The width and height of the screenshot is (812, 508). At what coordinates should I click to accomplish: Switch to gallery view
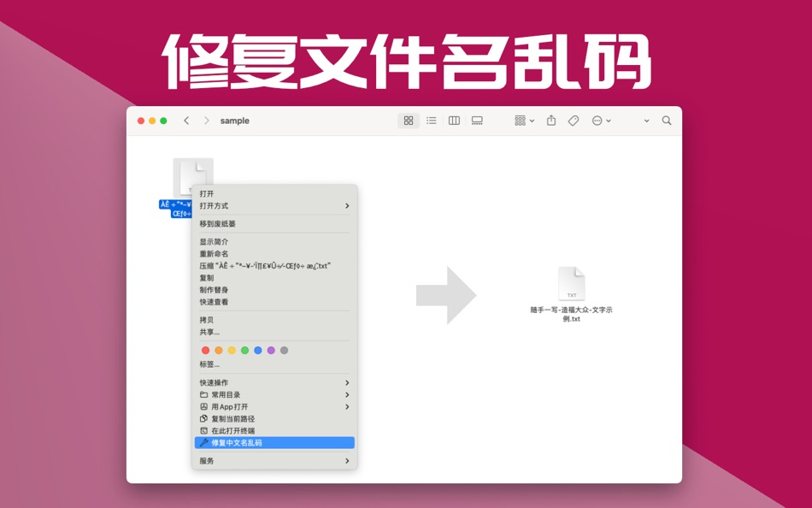(477, 121)
